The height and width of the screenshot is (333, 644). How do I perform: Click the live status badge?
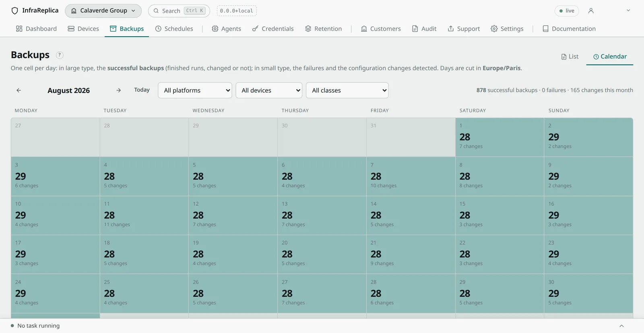point(567,11)
